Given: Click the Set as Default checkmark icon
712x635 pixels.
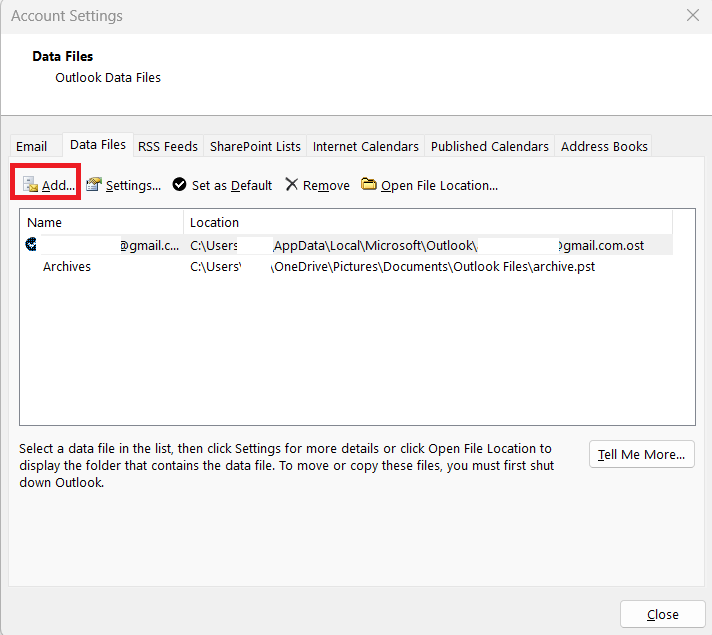Looking at the screenshot, I should [x=179, y=184].
